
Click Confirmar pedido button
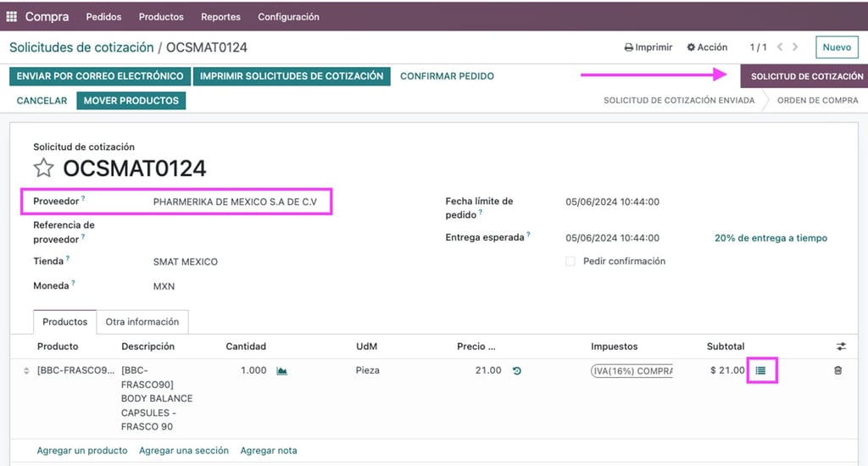pyautogui.click(x=448, y=76)
